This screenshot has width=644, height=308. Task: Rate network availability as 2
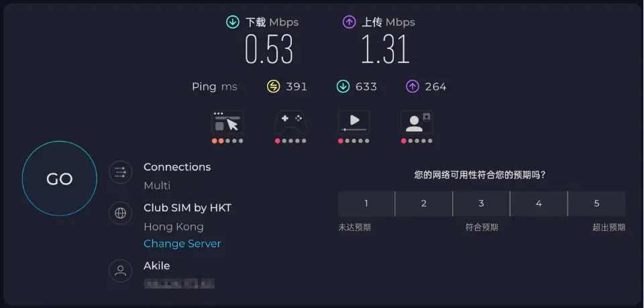pos(424,203)
